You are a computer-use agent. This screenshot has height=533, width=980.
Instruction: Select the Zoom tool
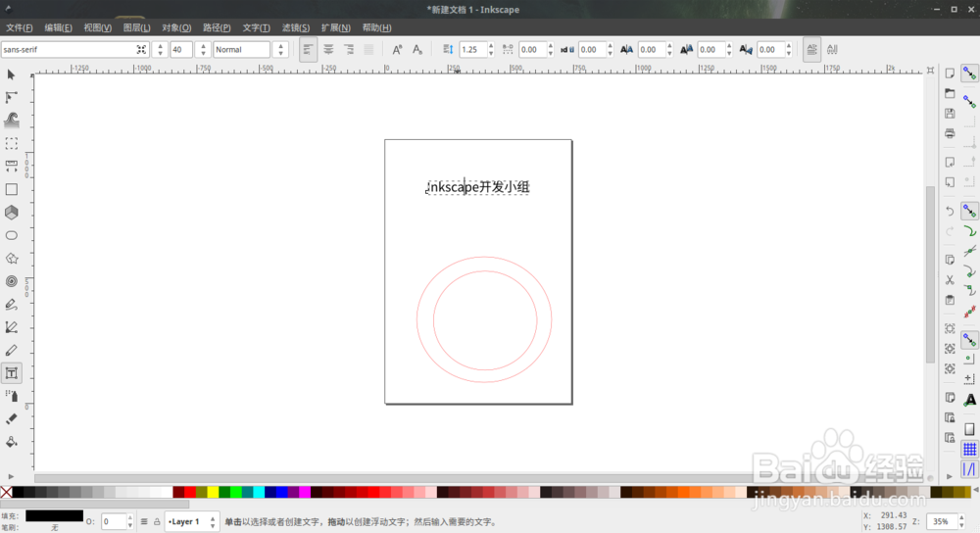click(11, 144)
